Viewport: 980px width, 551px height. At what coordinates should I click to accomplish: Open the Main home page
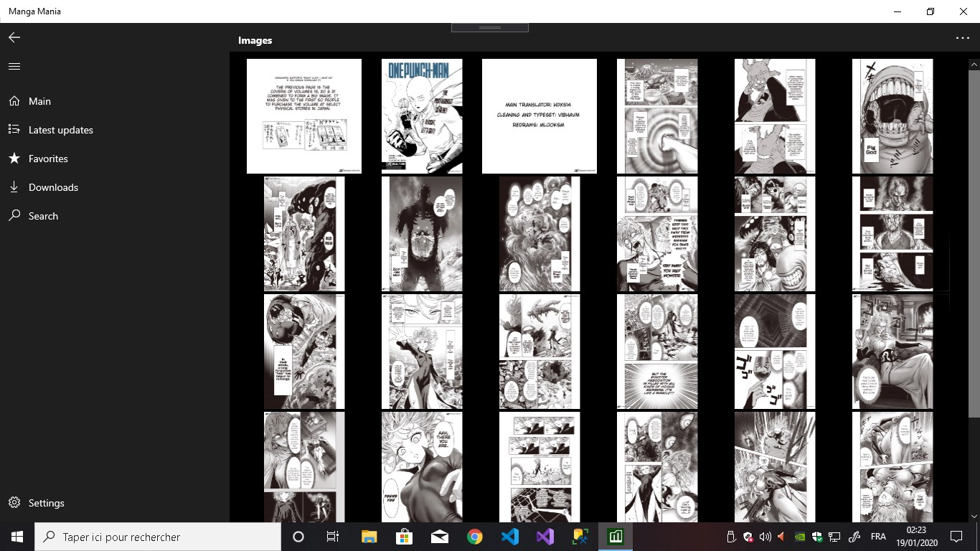tap(115, 101)
